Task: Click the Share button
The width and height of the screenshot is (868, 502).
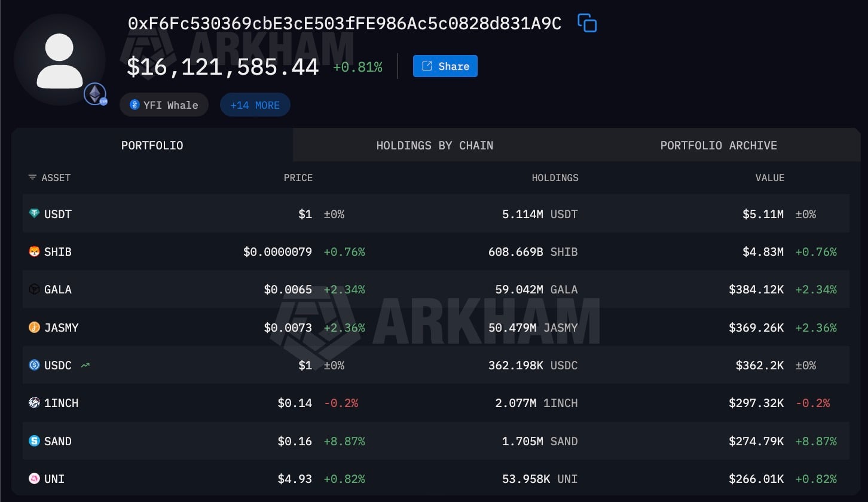Action: pos(445,66)
